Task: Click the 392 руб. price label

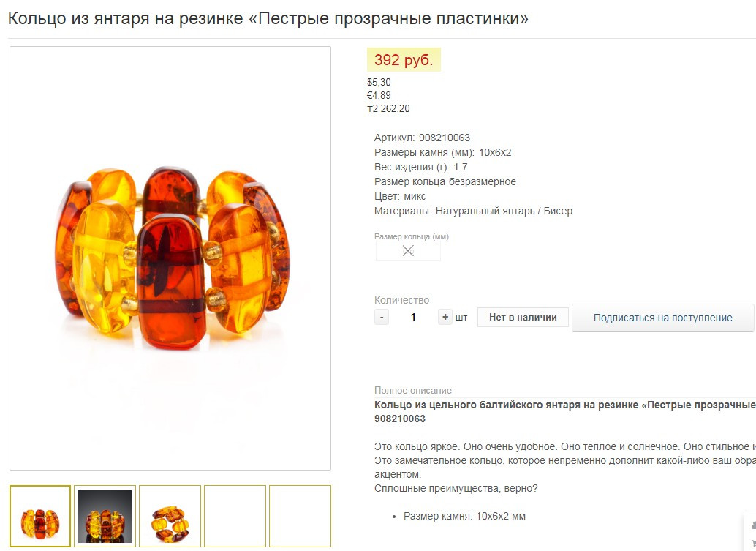Action: pos(404,60)
